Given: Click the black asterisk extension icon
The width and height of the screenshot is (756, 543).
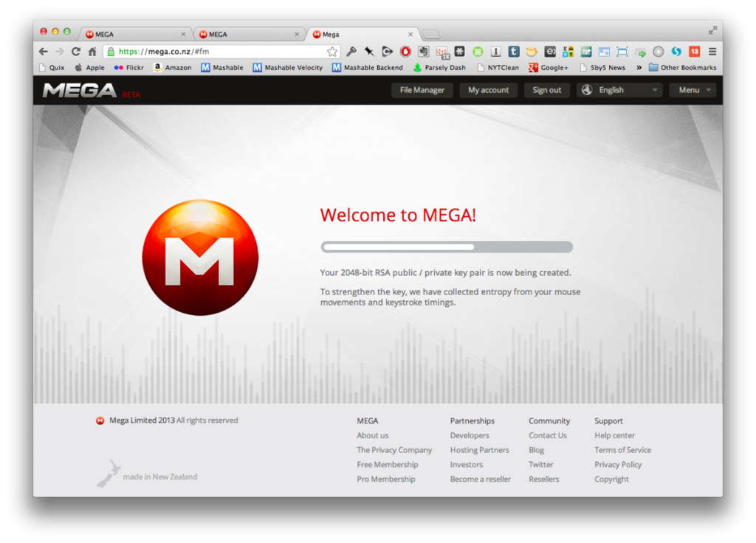Looking at the screenshot, I should [459, 51].
